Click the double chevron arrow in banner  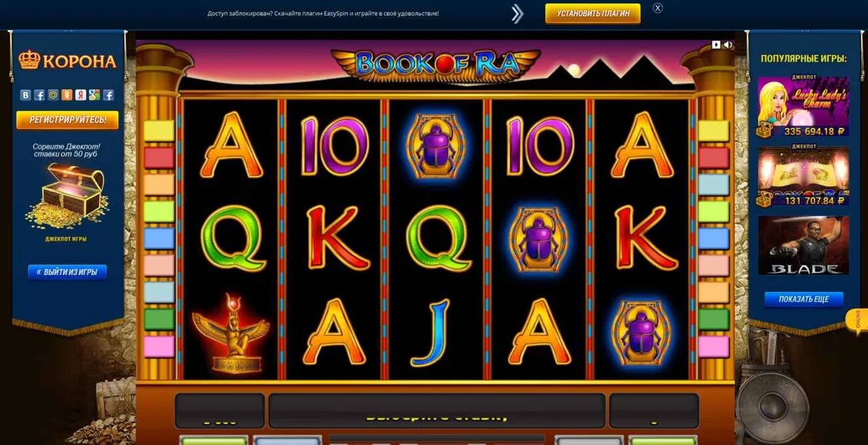pyautogui.click(x=517, y=13)
